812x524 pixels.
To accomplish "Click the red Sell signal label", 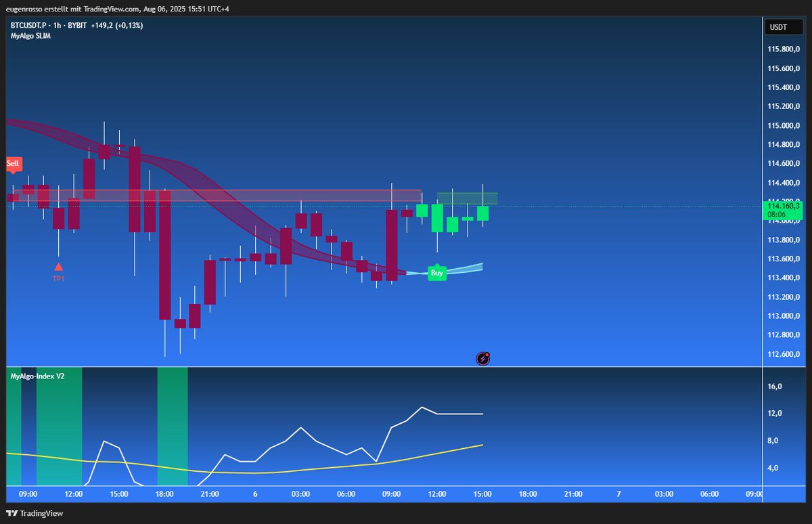I will 14,164.
